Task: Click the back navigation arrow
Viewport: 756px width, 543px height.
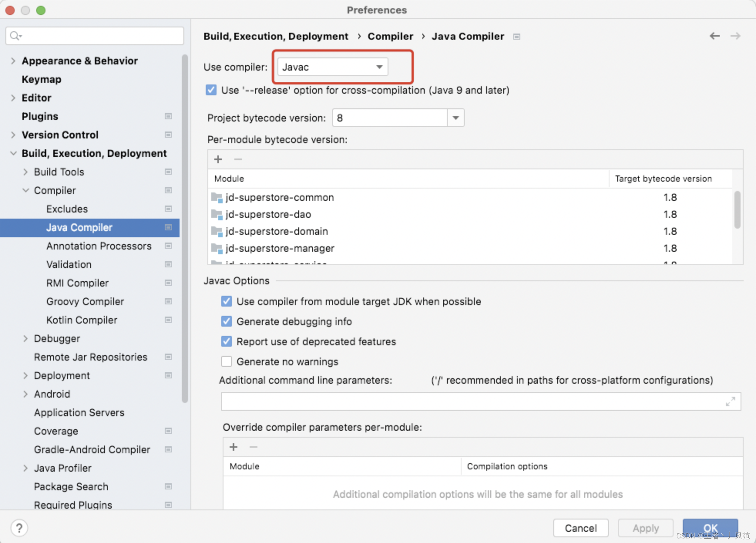Action: (x=714, y=36)
